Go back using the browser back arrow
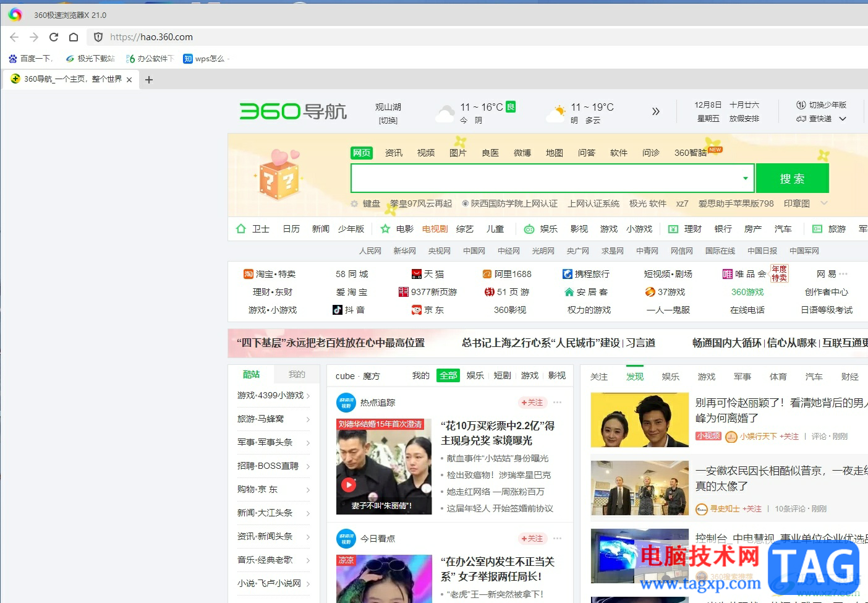The width and height of the screenshot is (868, 603). 14,37
